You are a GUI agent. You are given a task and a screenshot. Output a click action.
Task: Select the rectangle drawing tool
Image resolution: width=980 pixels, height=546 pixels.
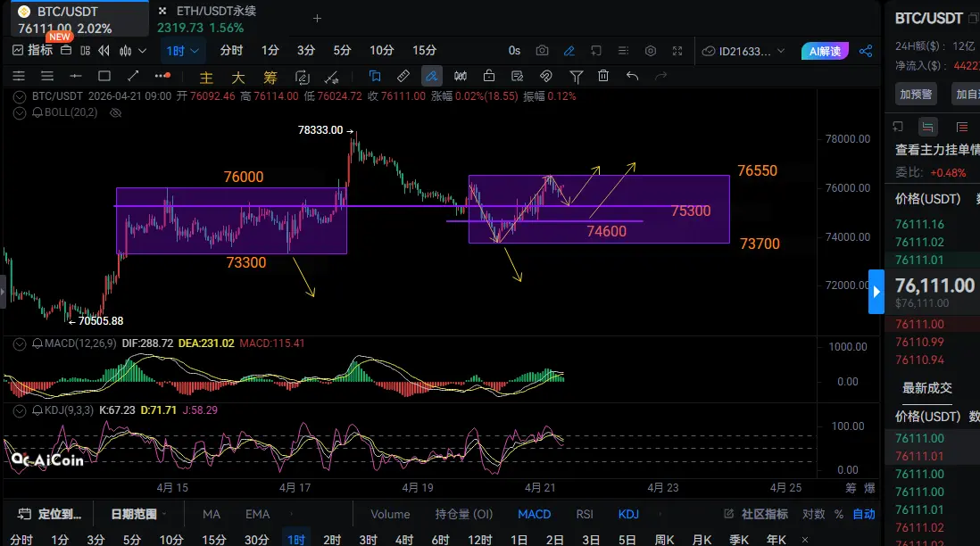click(x=104, y=76)
